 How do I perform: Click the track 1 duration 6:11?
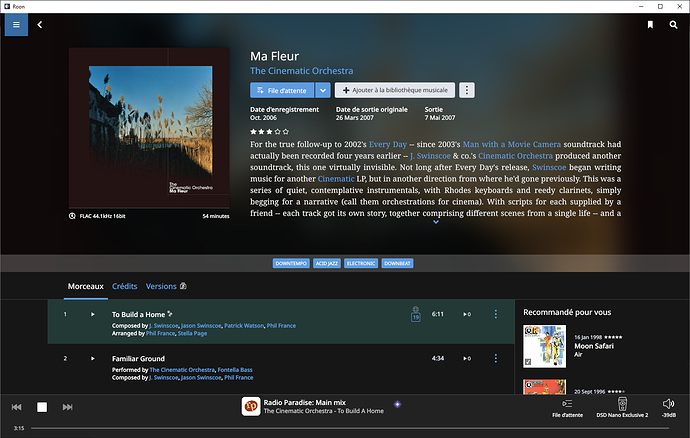(437, 314)
